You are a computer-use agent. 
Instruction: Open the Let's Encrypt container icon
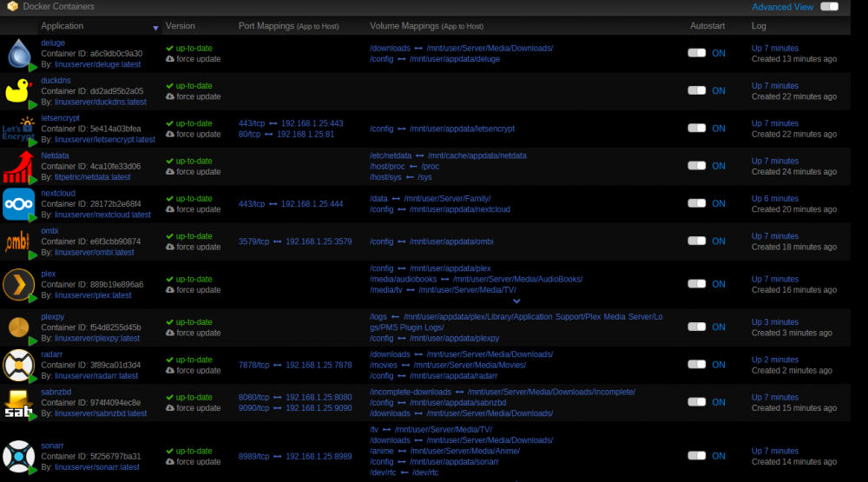point(17,129)
